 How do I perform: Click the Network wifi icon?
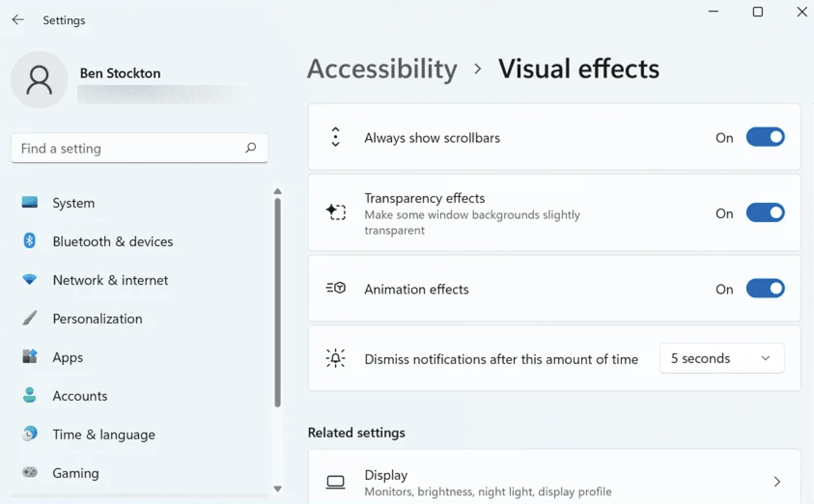[29, 280]
